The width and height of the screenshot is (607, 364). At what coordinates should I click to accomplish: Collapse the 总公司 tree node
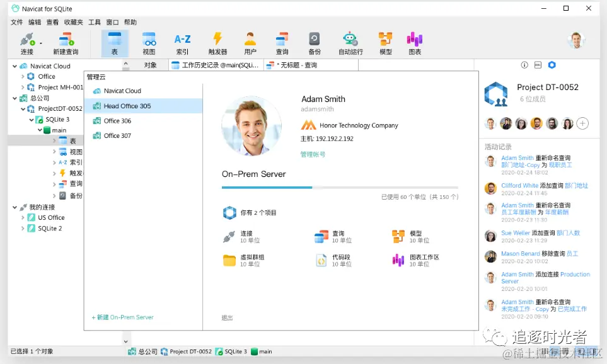pos(14,98)
